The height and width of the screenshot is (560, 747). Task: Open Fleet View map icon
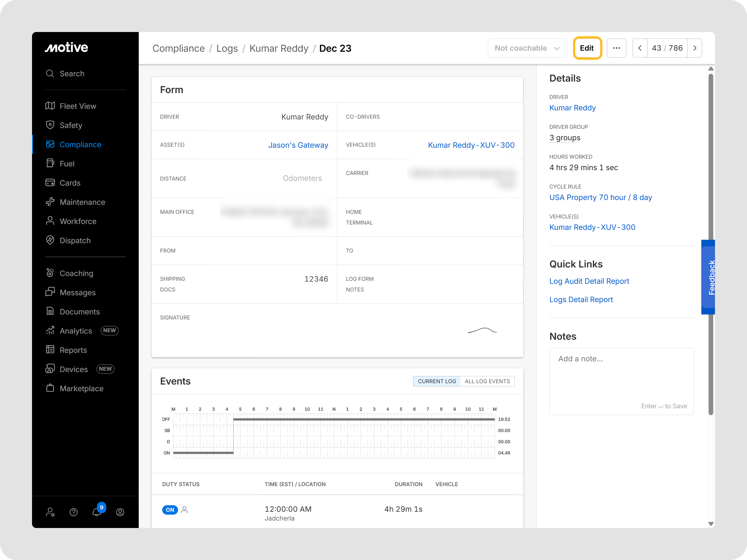[x=50, y=106]
